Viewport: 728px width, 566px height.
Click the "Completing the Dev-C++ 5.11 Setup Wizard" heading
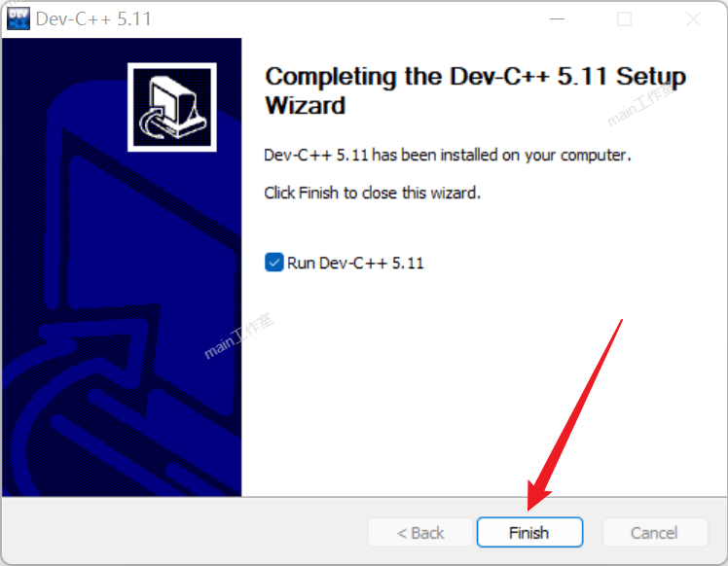(475, 90)
